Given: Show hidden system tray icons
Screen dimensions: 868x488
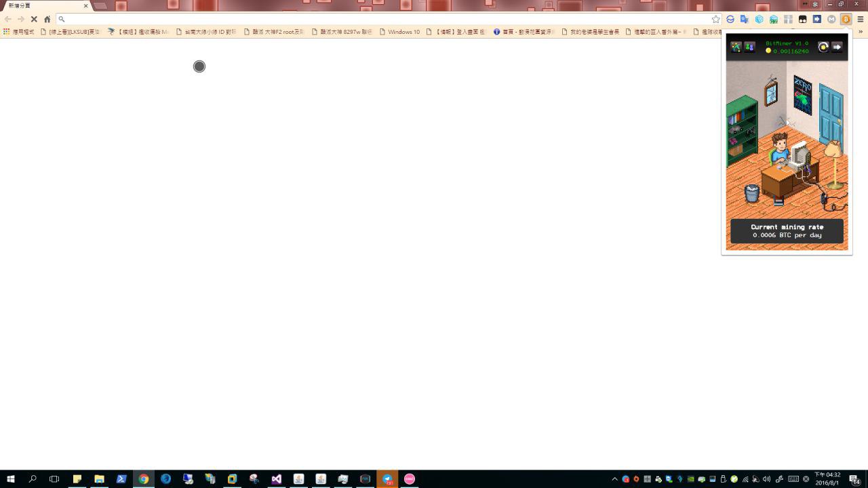Looking at the screenshot, I should coord(615,479).
